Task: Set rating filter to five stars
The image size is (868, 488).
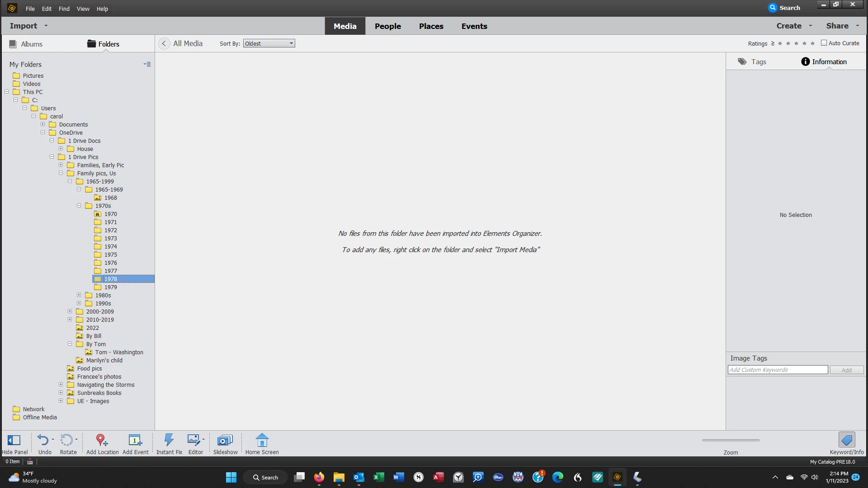Action: (x=812, y=43)
